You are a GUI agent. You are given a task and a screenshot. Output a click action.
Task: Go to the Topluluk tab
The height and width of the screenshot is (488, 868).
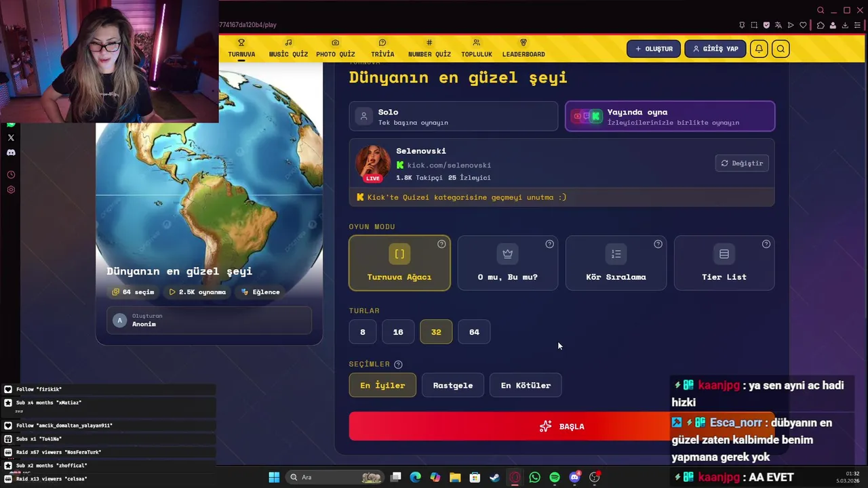click(x=477, y=49)
